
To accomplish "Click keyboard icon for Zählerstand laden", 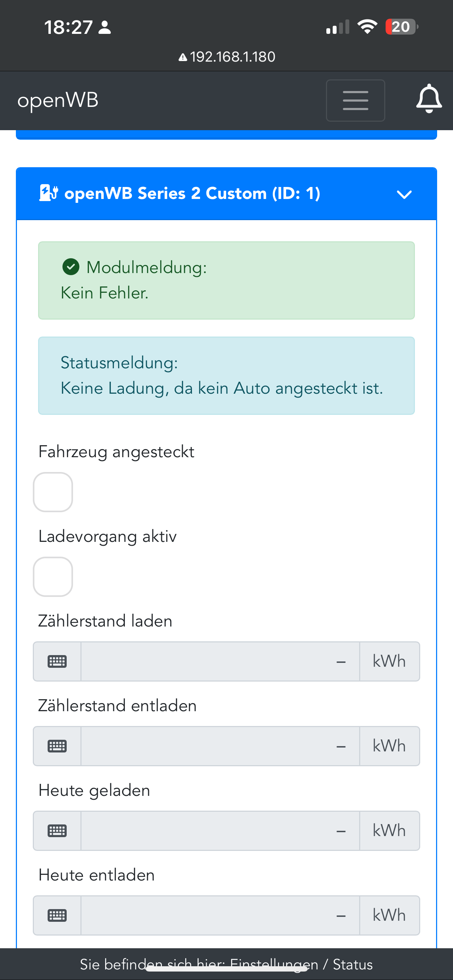I will point(57,661).
